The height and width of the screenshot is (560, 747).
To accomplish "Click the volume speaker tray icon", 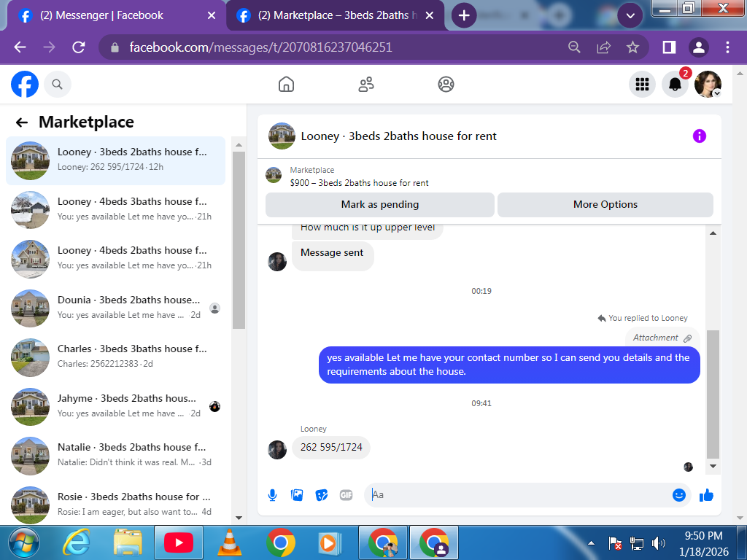I will point(659,542).
